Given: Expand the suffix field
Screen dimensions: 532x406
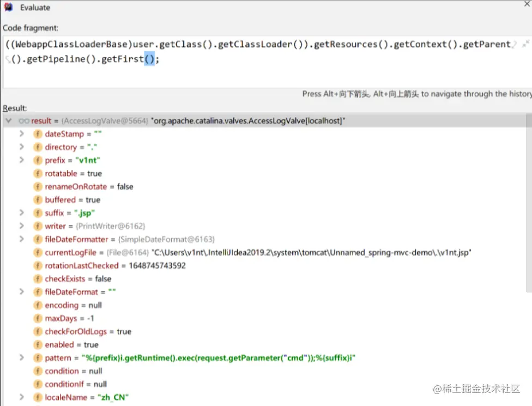Looking at the screenshot, I should click(22, 213).
